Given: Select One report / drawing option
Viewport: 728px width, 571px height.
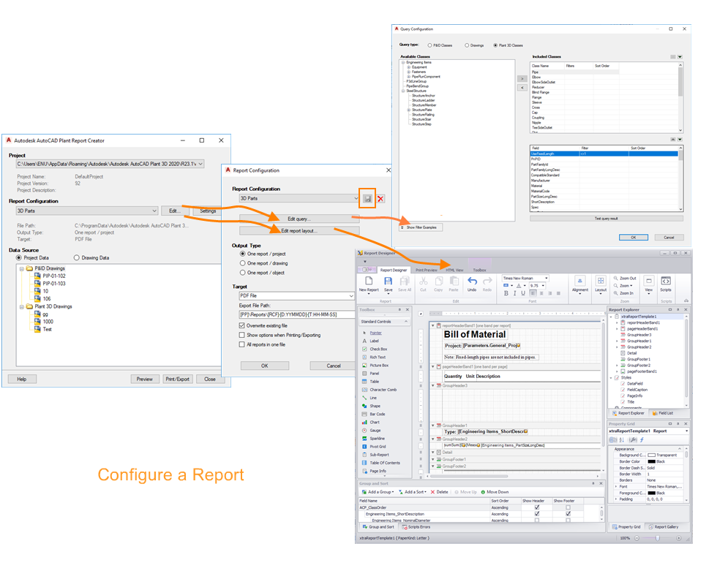Looking at the screenshot, I should [x=242, y=263].
